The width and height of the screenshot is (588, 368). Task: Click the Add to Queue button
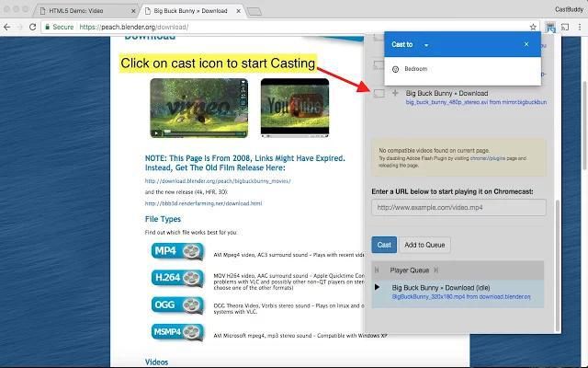(424, 245)
